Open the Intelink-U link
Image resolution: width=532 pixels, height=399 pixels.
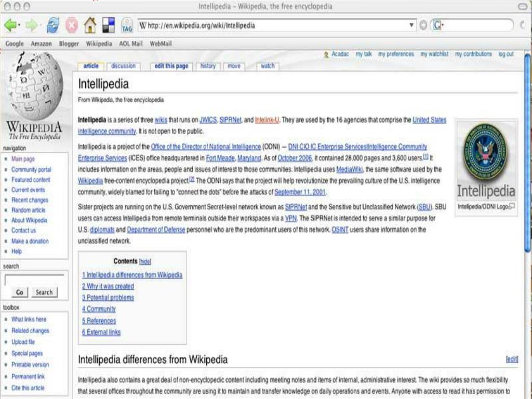267,120
